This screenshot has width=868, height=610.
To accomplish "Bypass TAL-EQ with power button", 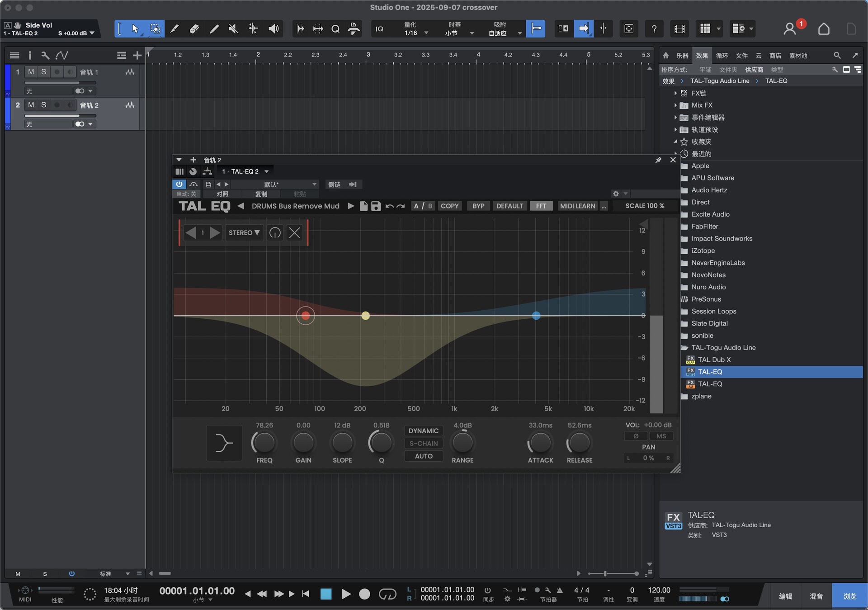I will 179,184.
